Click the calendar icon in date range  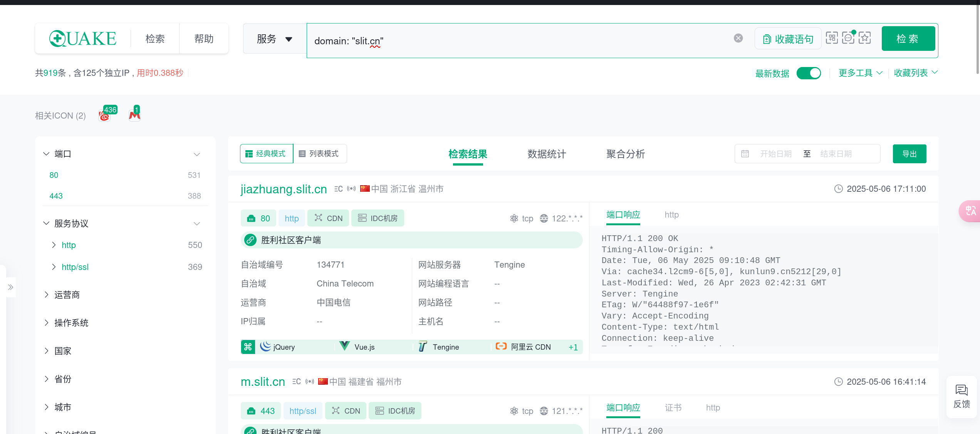click(x=745, y=154)
